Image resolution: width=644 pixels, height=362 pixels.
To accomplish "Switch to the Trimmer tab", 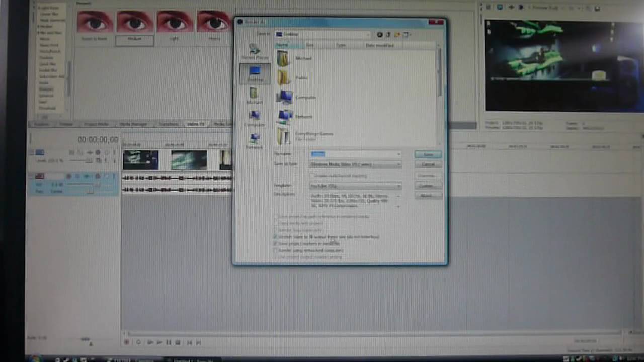I will [66, 124].
